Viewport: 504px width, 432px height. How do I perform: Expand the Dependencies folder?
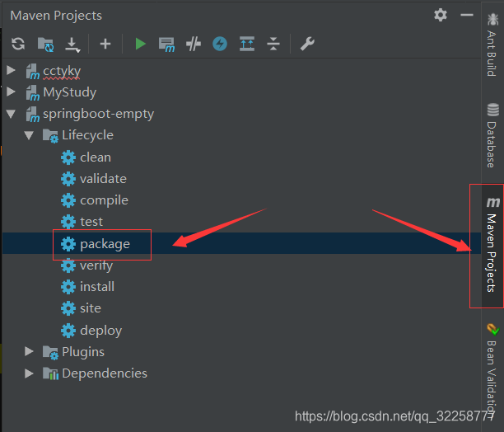click(29, 373)
